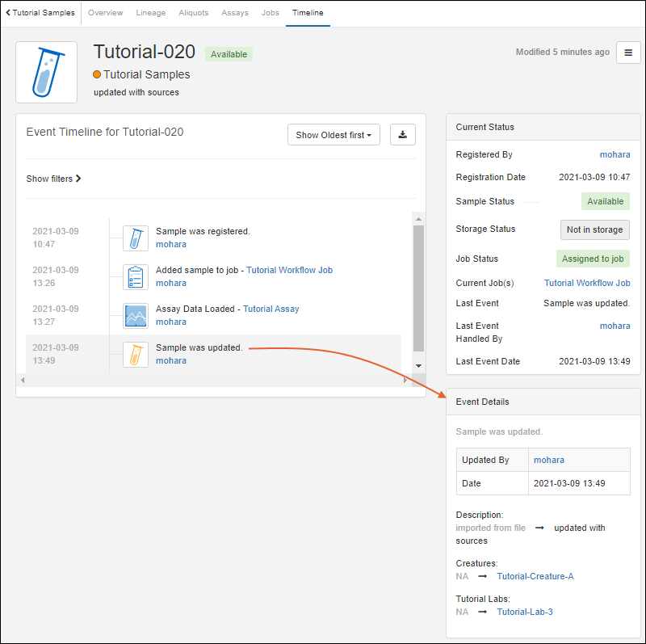The width and height of the screenshot is (646, 644).
Task: Expand the Show filters section
Action: pos(53,179)
